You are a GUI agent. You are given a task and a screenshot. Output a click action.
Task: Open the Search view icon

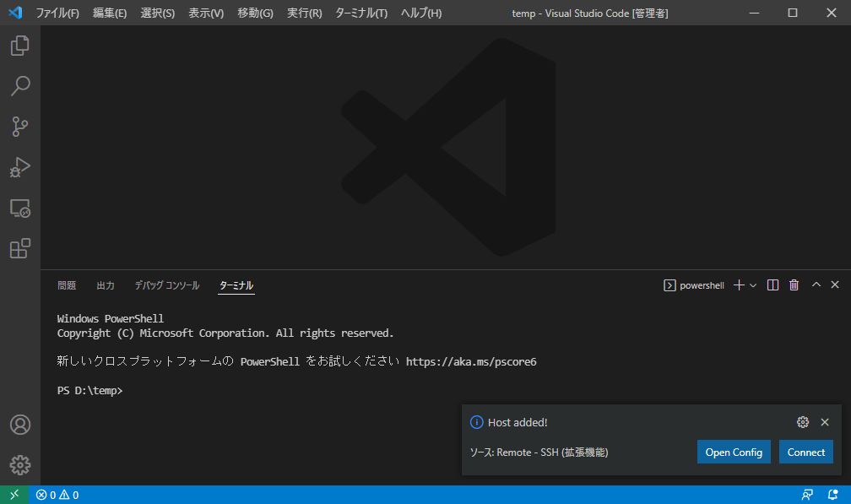tap(20, 86)
